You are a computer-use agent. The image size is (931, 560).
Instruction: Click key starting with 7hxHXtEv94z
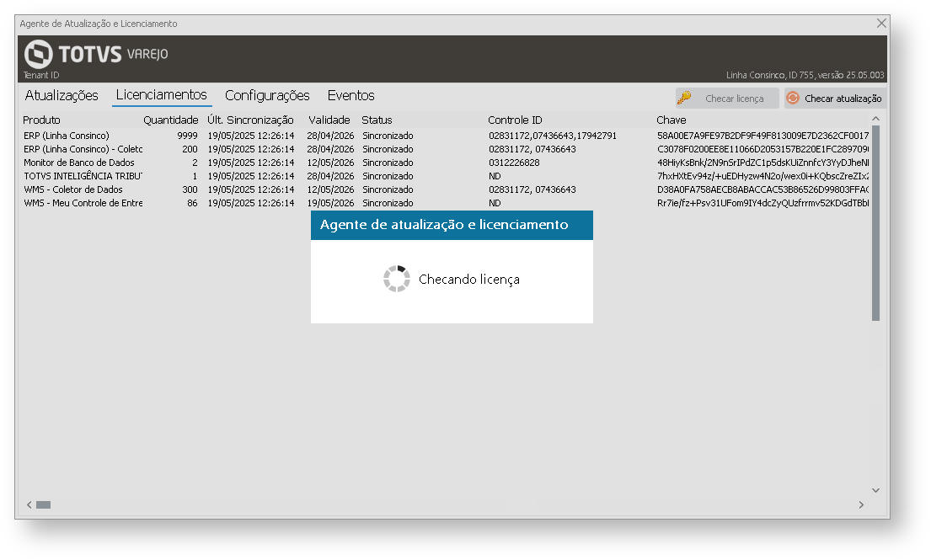pyautogui.click(x=763, y=176)
